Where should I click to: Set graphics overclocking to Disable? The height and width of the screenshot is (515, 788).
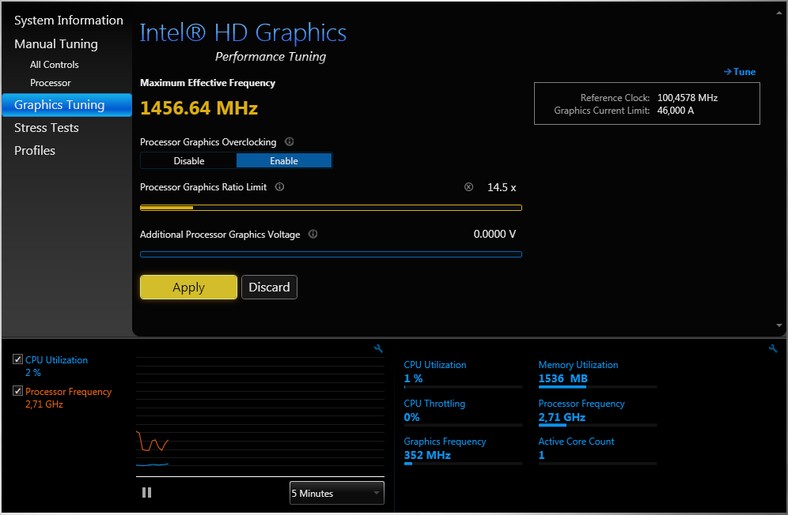[188, 161]
